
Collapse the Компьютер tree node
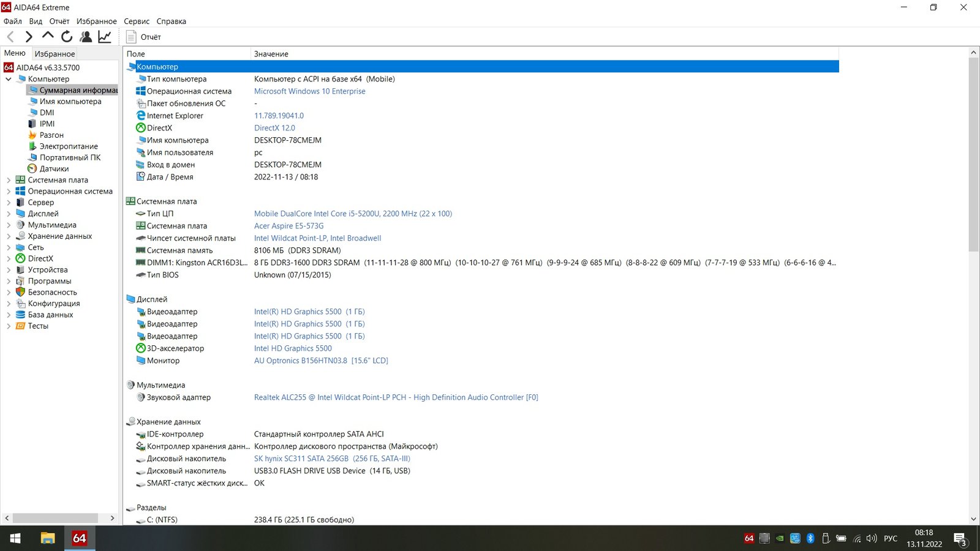[9, 79]
